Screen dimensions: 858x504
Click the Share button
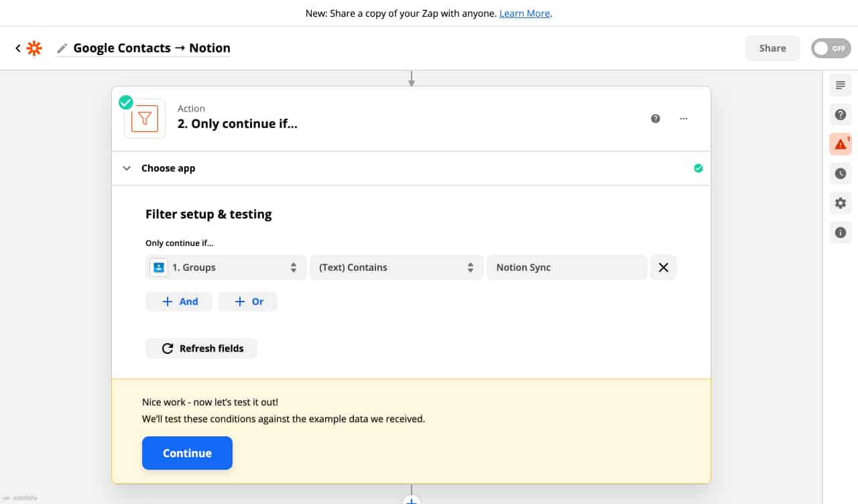coord(772,48)
